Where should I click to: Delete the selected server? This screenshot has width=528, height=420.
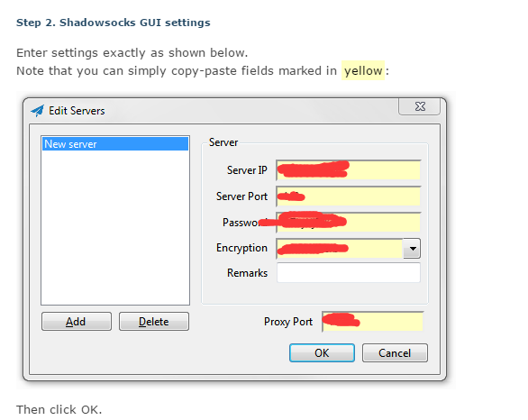[154, 322]
